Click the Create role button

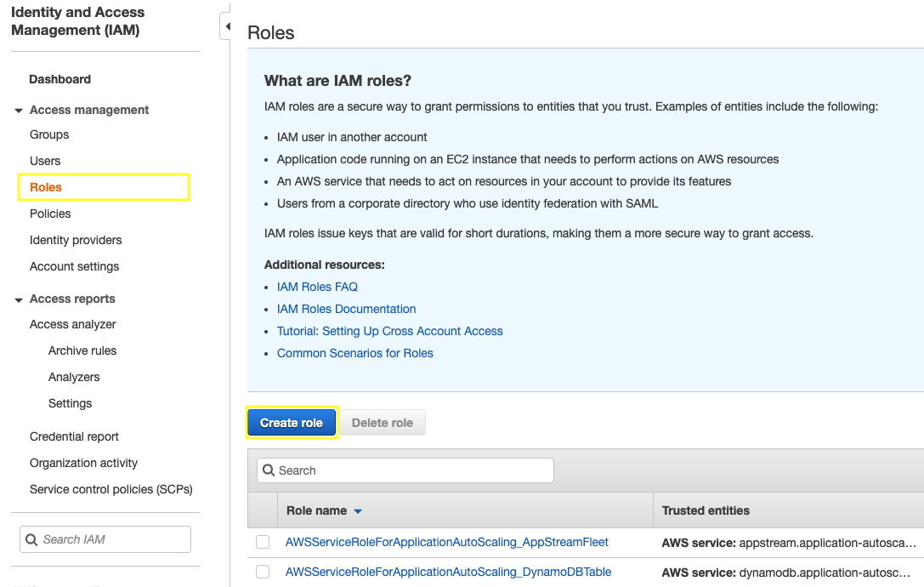pyautogui.click(x=292, y=423)
